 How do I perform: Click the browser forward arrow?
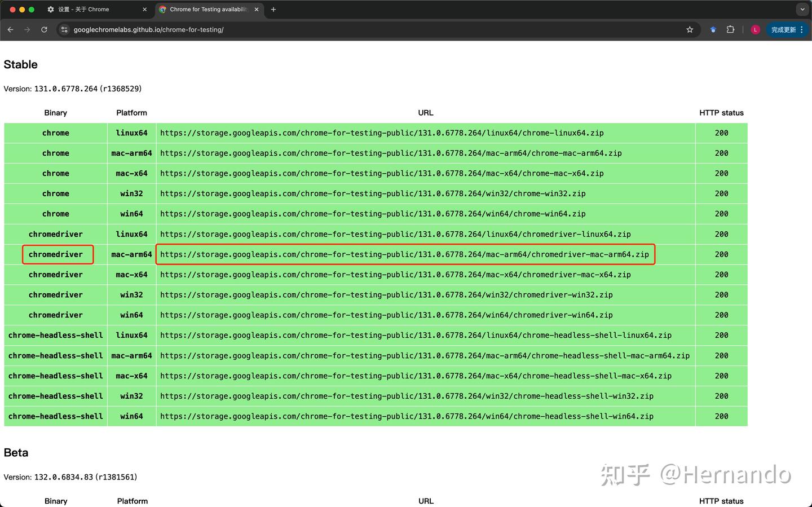(x=27, y=30)
